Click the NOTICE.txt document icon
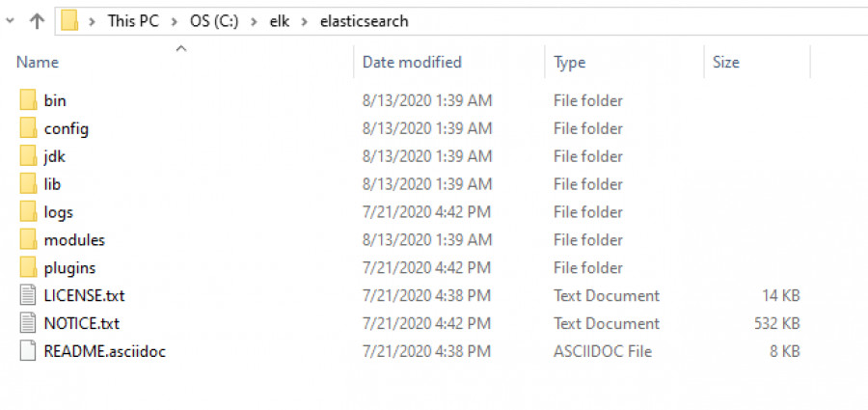The image size is (868, 410). click(28, 324)
